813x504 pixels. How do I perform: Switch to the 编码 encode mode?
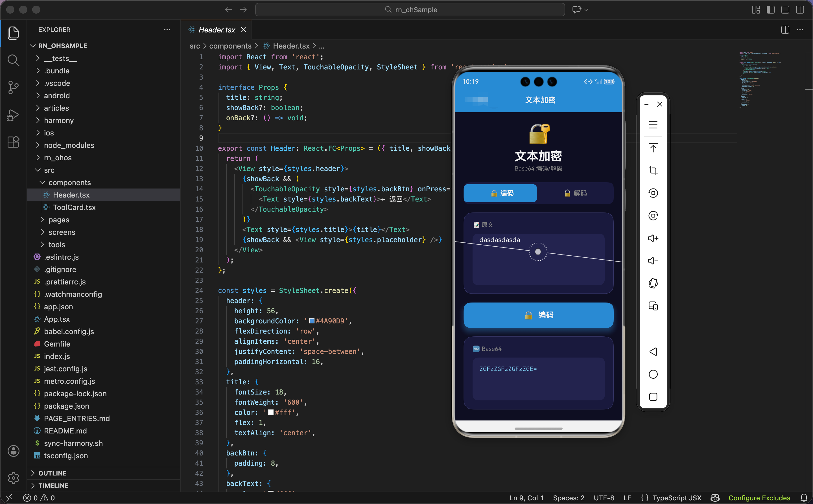click(x=500, y=193)
